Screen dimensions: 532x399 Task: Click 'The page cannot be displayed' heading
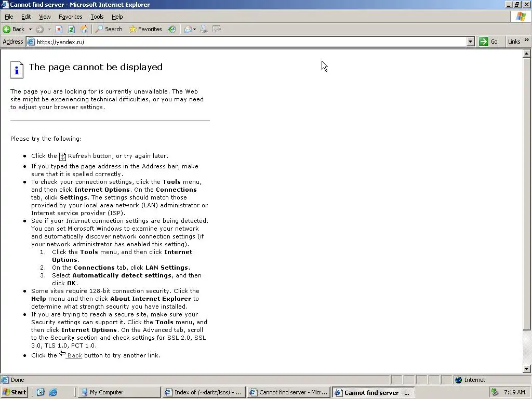[x=96, y=67]
